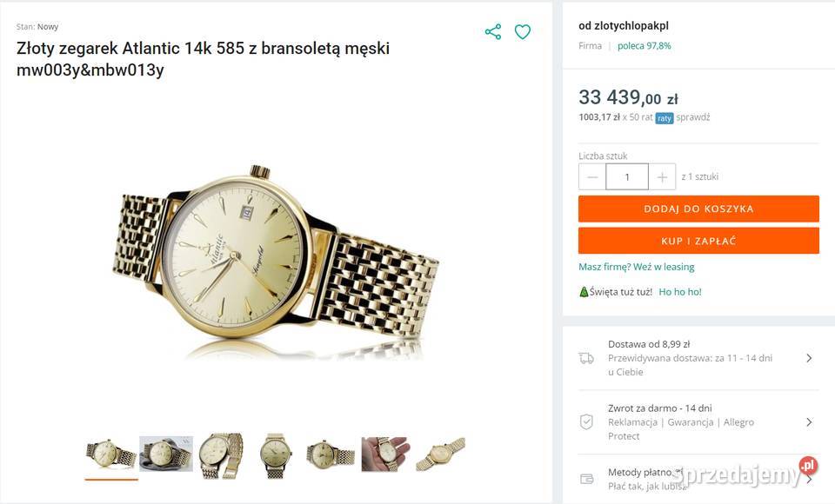Click the delivery truck icon
835x504 pixels.
586,358
